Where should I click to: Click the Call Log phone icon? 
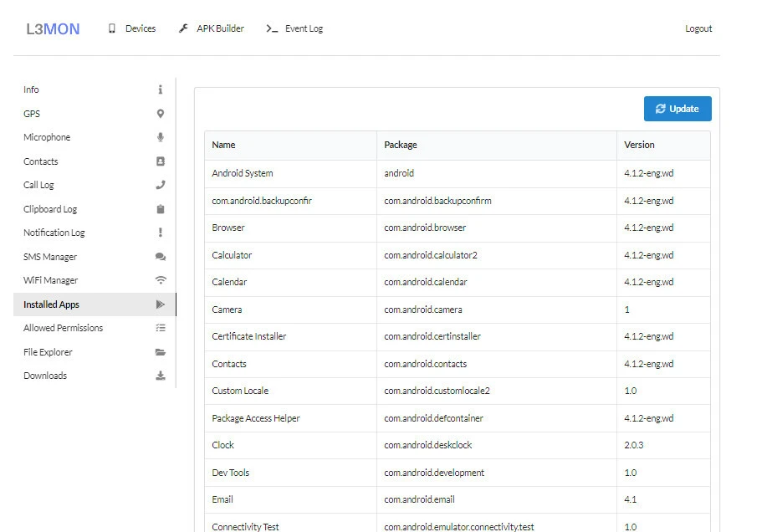(x=161, y=185)
